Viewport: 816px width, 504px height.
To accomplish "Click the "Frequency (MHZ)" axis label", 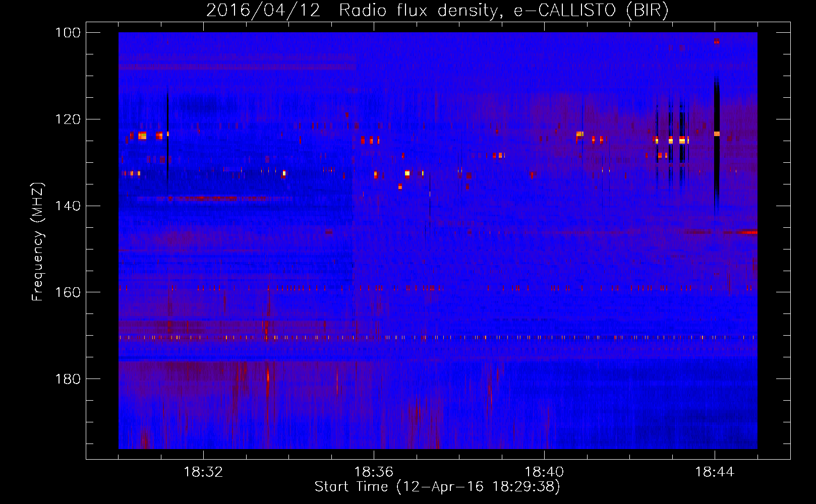I will [38, 241].
